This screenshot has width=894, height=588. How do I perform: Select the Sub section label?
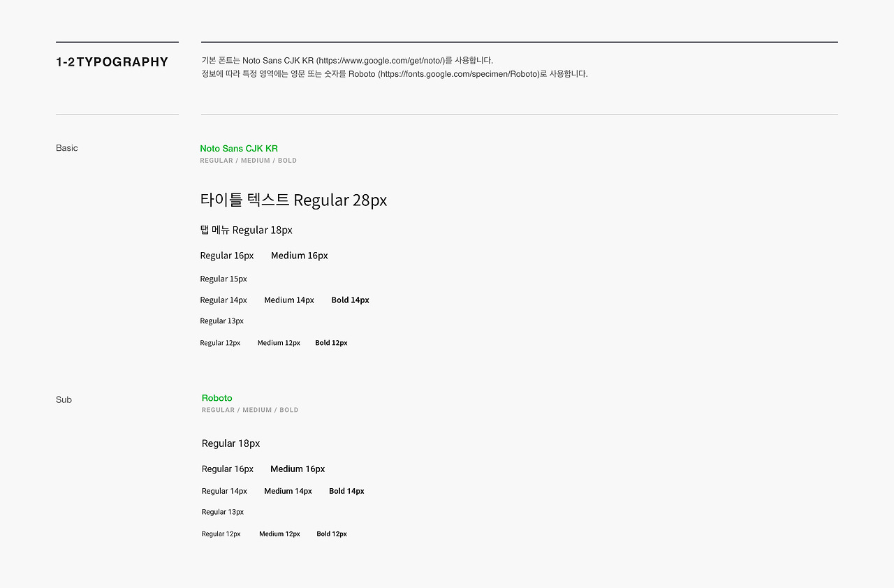pos(64,400)
